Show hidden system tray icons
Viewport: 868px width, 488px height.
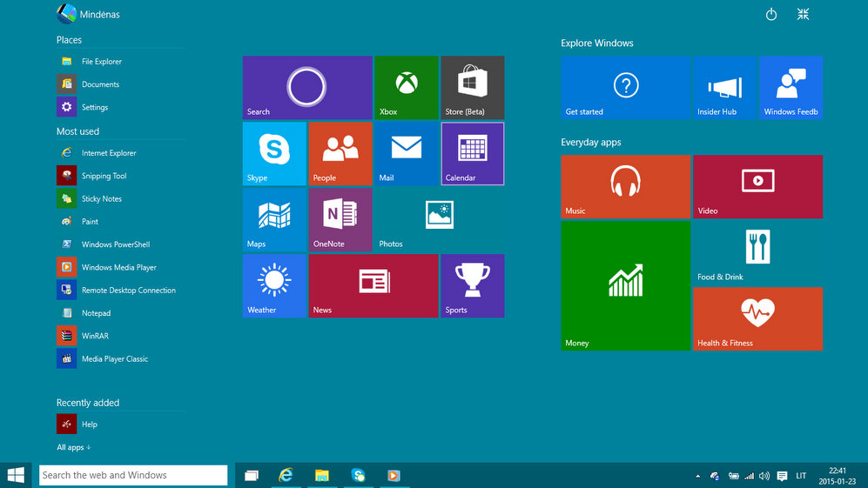pyautogui.click(x=697, y=476)
